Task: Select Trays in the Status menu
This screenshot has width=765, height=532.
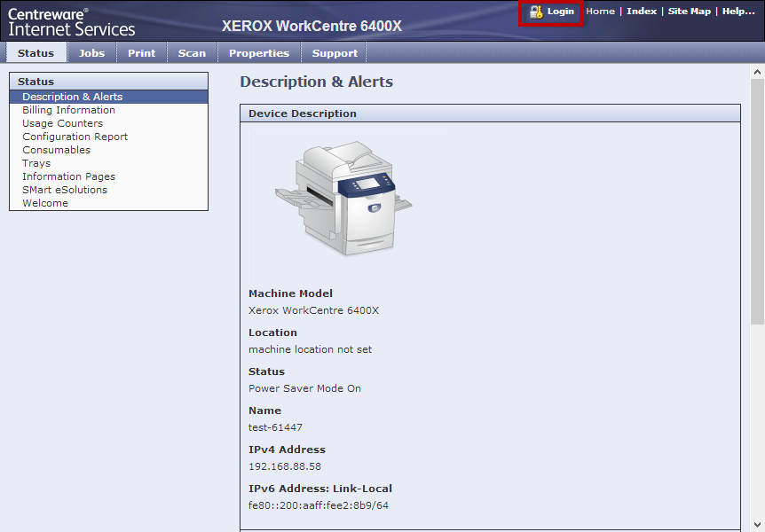Action: 36,163
